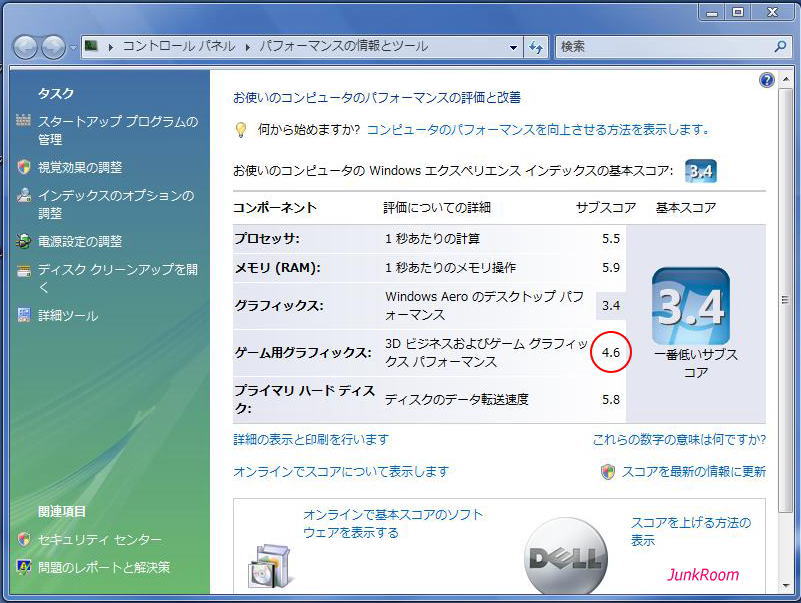
Task: Minimize the window
Action: click(712, 12)
